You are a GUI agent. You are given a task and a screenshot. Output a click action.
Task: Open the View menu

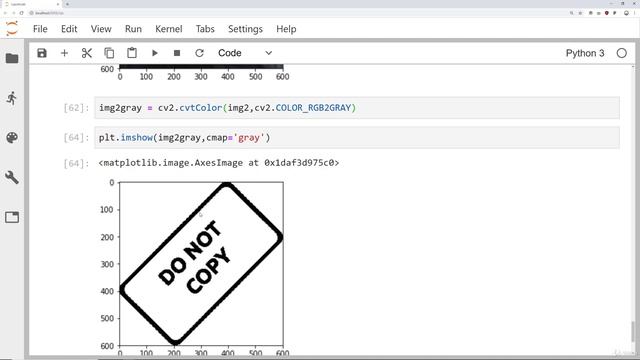[x=101, y=29]
